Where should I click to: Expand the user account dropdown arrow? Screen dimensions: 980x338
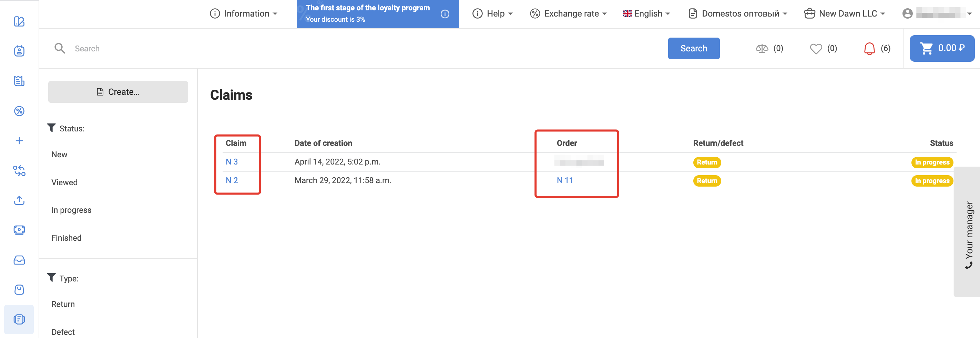[970, 14]
